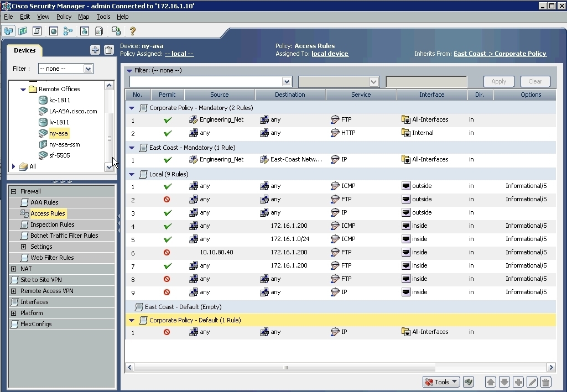The image size is (567, 392).
Task: Delete rule using bottom trash icon
Action: click(545, 382)
